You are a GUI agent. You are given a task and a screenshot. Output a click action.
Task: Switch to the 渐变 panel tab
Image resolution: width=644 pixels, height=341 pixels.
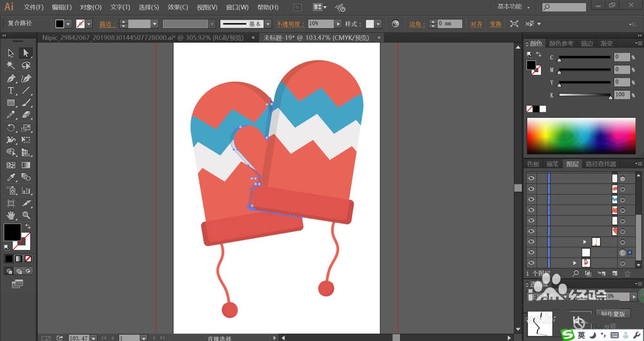click(x=606, y=43)
